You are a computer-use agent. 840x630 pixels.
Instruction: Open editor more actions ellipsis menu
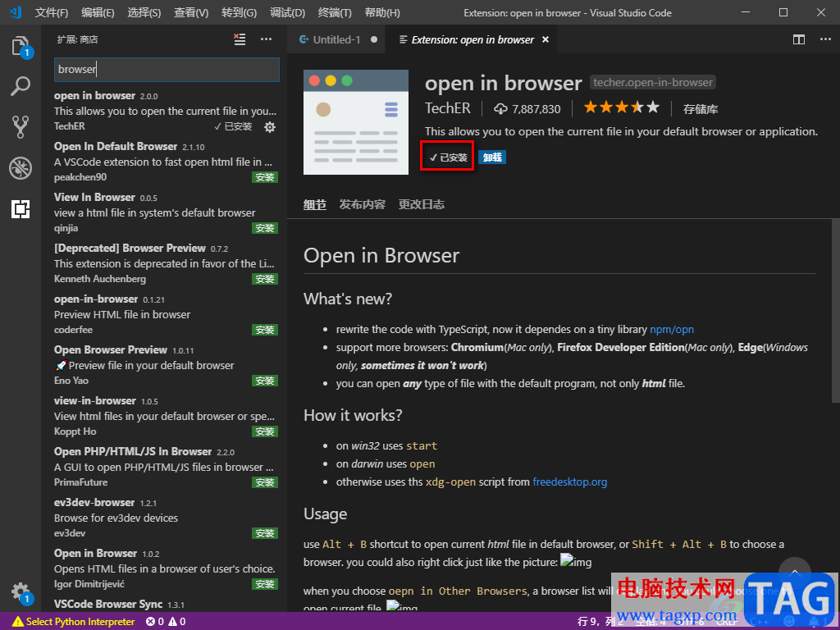825,39
